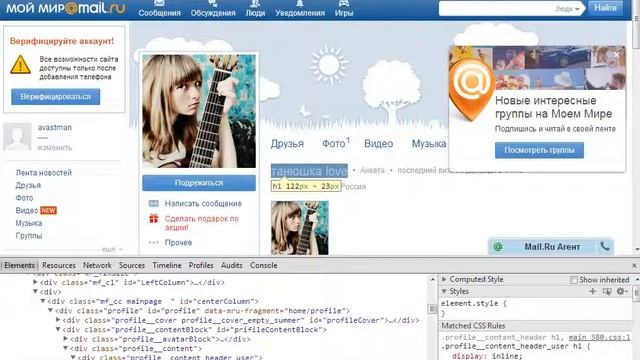The image size is (640, 360).
Task: Open the Styles gear settings menu
Action: click(x=622, y=291)
